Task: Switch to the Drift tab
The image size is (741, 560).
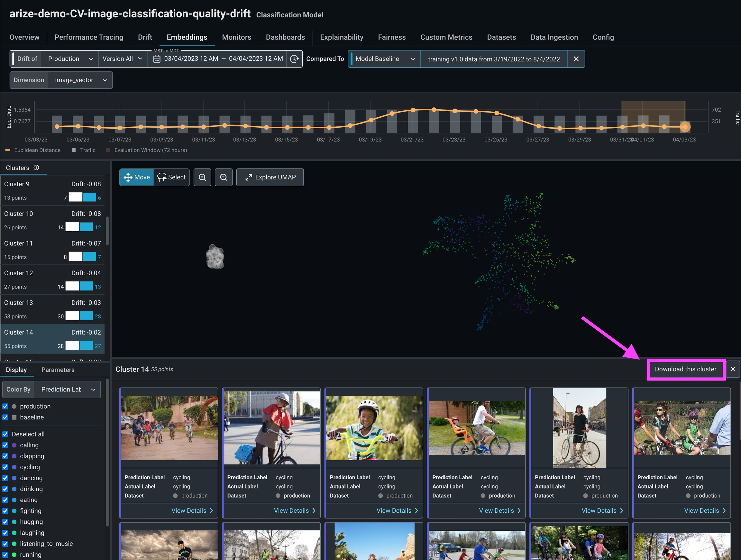Action: [x=145, y=37]
